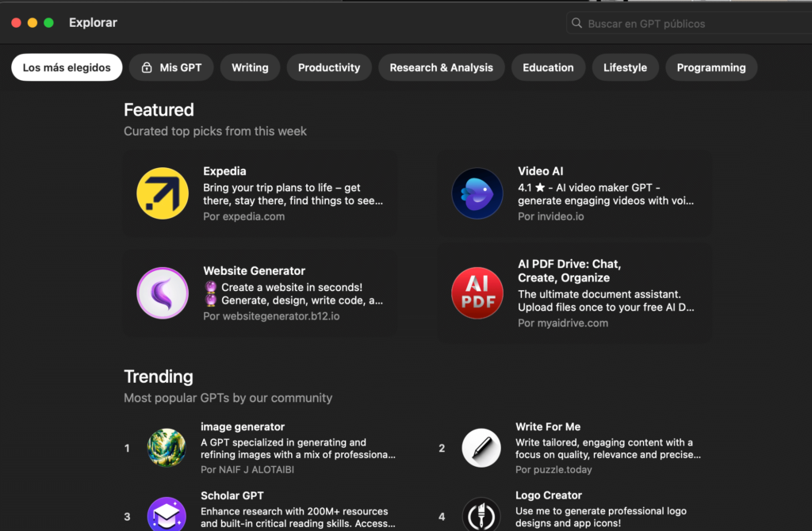Click the Trending section heading

159,376
